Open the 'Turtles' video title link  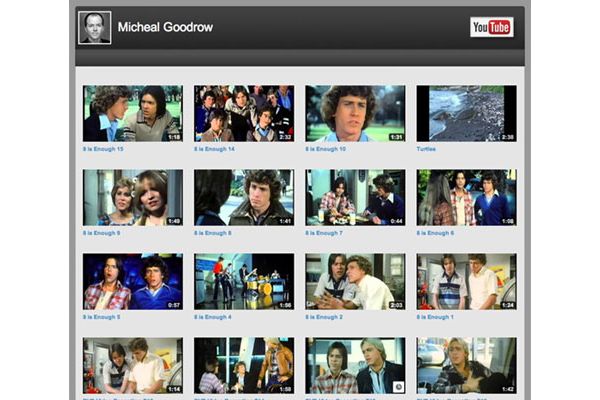(x=426, y=149)
